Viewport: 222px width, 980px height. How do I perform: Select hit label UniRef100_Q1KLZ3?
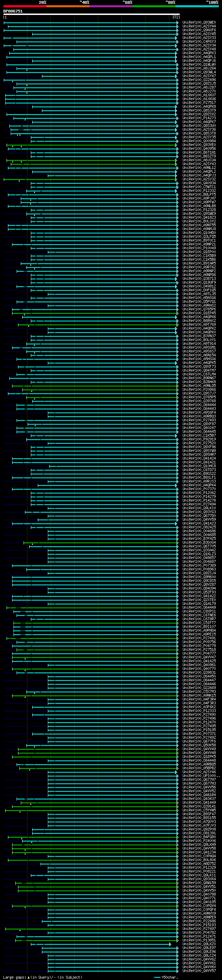coord(199,554)
